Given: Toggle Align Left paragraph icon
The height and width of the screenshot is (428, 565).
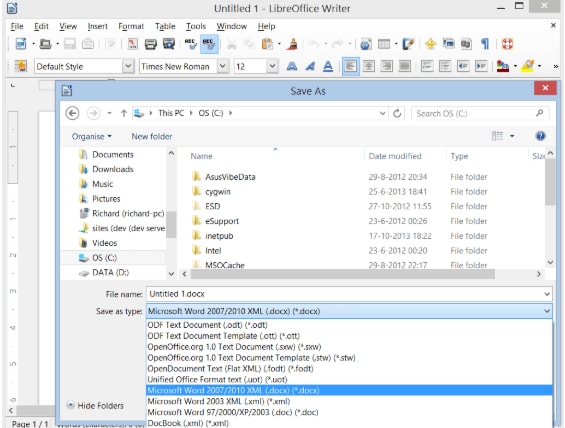Looking at the screenshot, I should click(x=351, y=66).
